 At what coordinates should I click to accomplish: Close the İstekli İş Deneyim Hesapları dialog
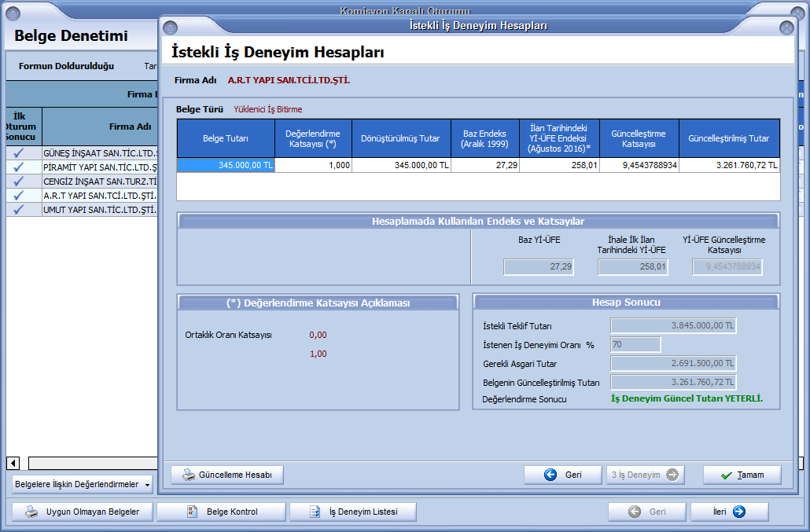(x=786, y=28)
